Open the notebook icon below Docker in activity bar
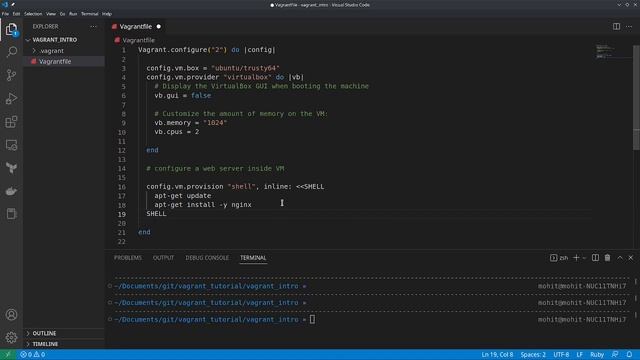Viewport: 640px width, 360px height. [x=11, y=213]
